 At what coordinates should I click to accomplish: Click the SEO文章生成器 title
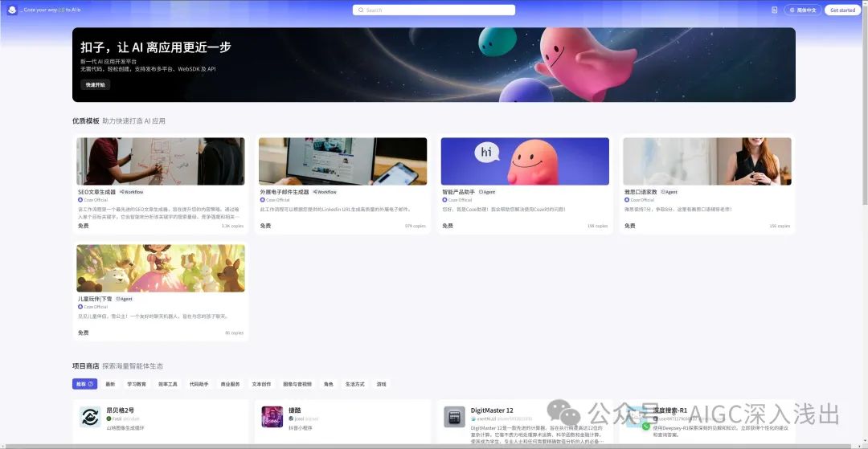[97, 192]
